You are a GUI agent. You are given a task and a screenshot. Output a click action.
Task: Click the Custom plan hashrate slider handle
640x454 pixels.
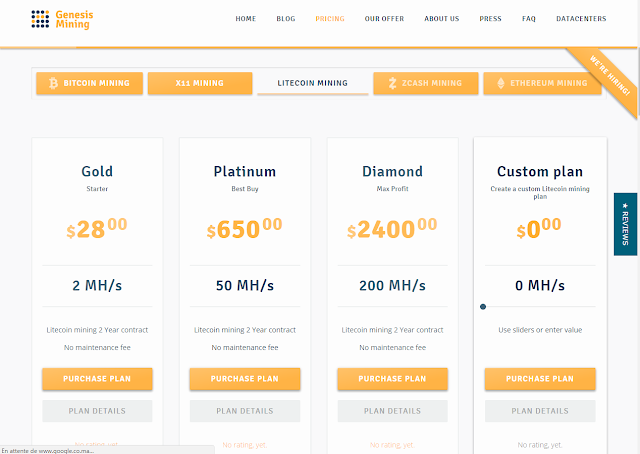point(483,307)
